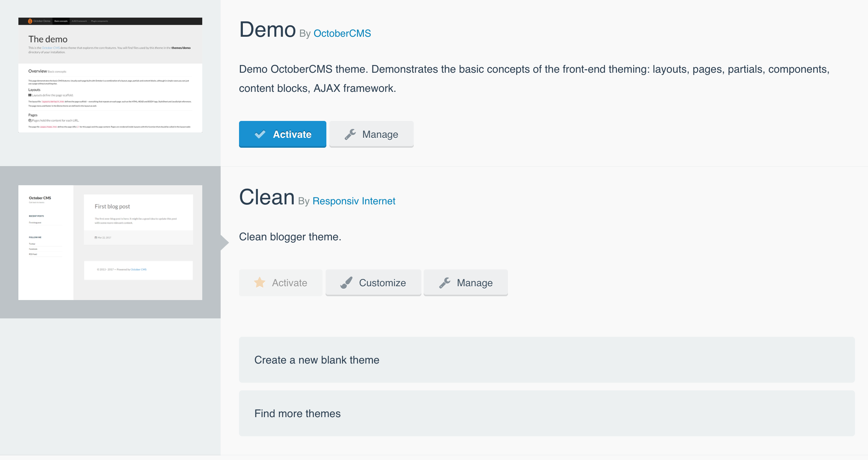Open Manage for the Demo theme
Screen dimensions: 868x460
[372, 134]
